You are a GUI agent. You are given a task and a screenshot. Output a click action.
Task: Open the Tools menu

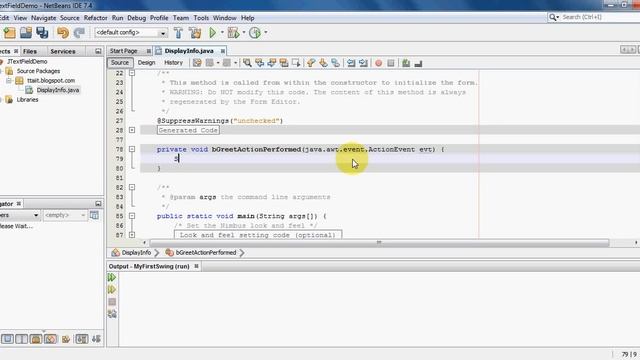[201, 18]
